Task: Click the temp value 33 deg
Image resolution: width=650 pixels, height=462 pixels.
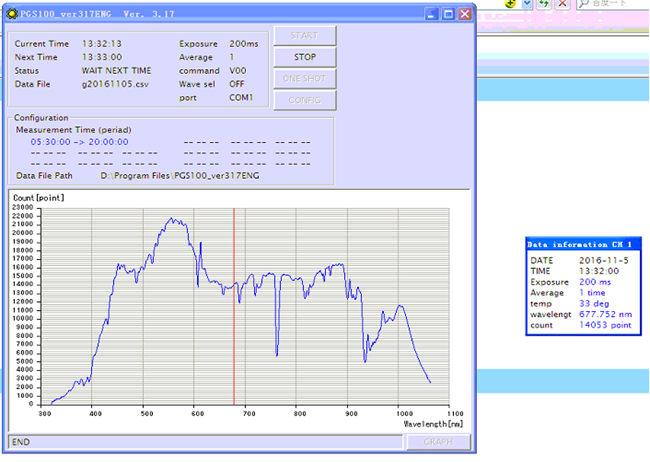Action: coord(594,304)
